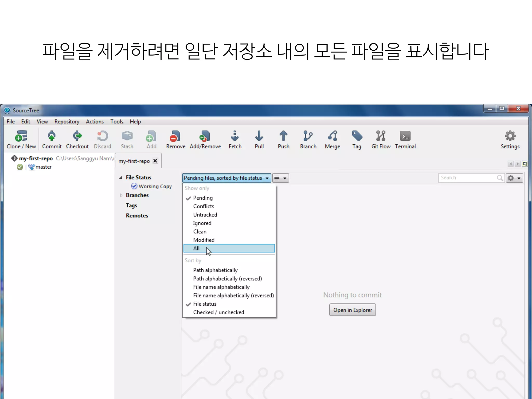Sort by File name alphabetically (reversed)
Image resolution: width=532 pixels, height=399 pixels.
pos(229,295)
